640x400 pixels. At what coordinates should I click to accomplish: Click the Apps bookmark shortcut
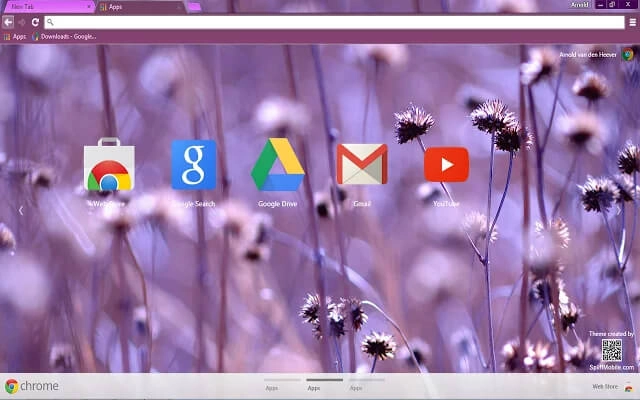[x=15, y=37]
